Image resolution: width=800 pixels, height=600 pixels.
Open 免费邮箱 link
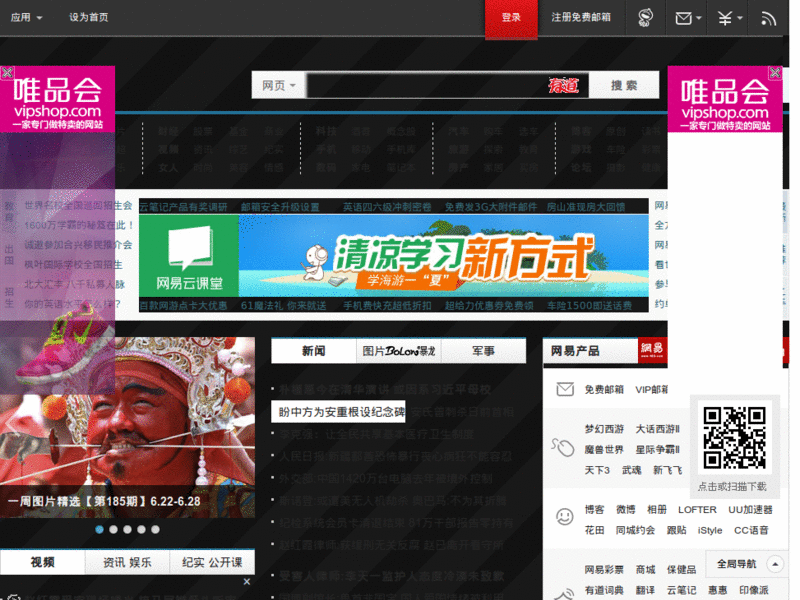(604, 389)
